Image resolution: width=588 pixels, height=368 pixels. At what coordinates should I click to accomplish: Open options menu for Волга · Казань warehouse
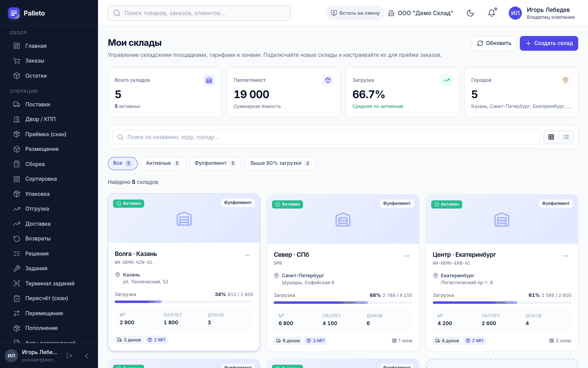pyautogui.click(x=247, y=255)
